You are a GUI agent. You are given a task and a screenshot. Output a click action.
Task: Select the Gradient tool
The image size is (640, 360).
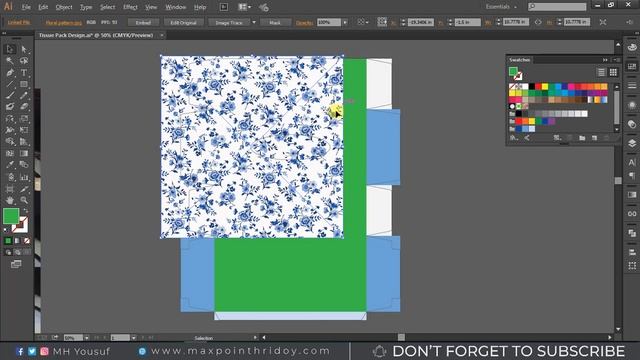24,153
